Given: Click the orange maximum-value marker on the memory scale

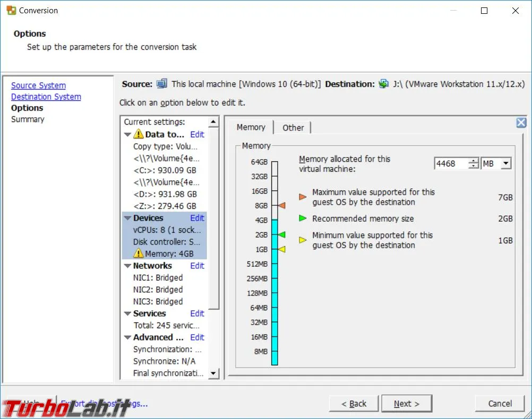Looking at the screenshot, I should [281, 205].
